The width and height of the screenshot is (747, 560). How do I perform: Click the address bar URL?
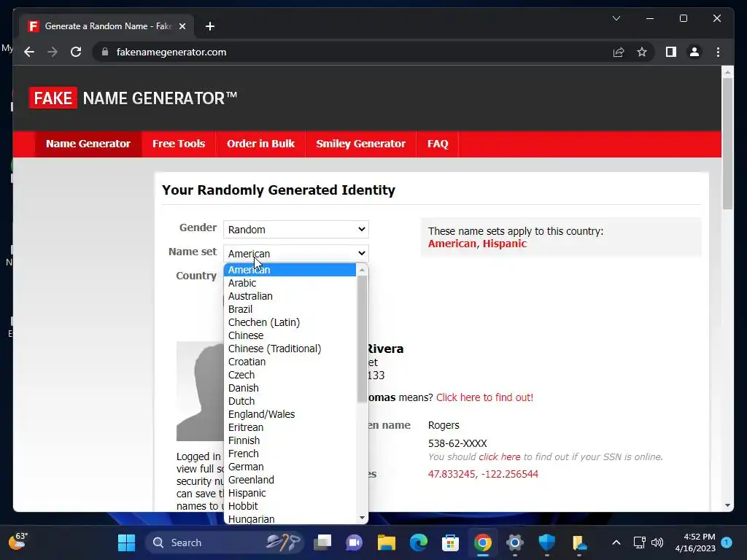171,52
